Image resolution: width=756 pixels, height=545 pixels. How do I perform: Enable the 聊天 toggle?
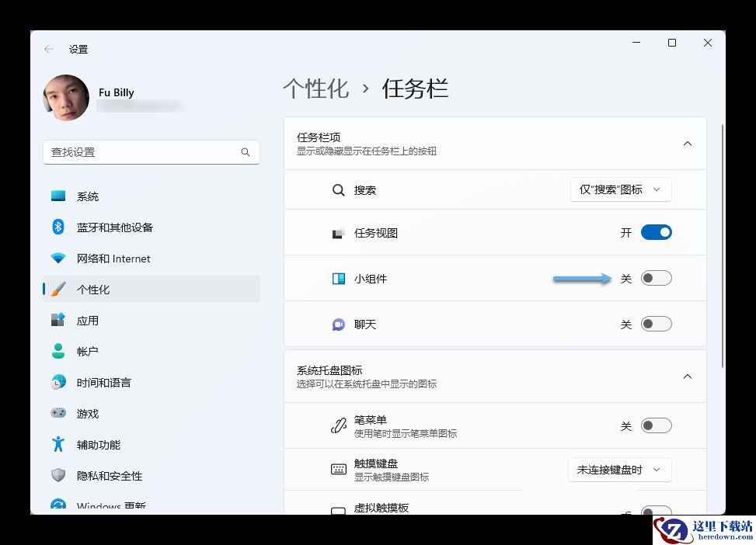coord(657,324)
